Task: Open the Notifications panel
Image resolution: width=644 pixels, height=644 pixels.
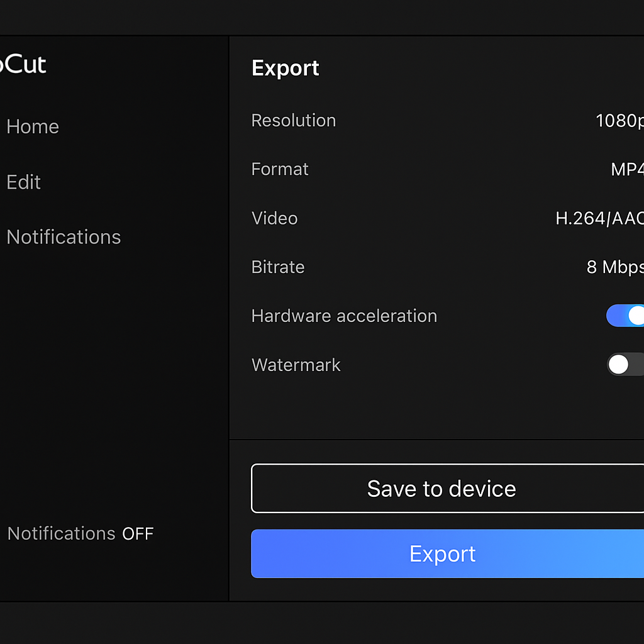Action: (x=64, y=237)
